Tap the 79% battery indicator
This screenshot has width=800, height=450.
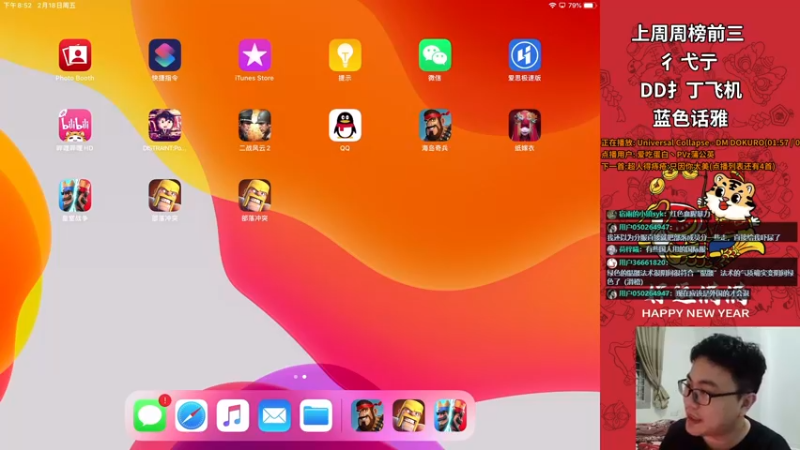click(x=582, y=5)
